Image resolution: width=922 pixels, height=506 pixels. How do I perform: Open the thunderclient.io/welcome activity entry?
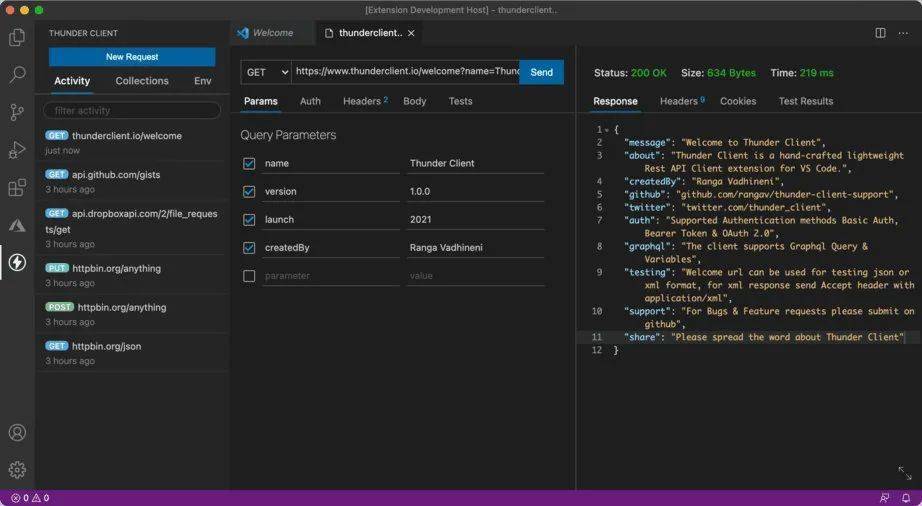[132, 143]
